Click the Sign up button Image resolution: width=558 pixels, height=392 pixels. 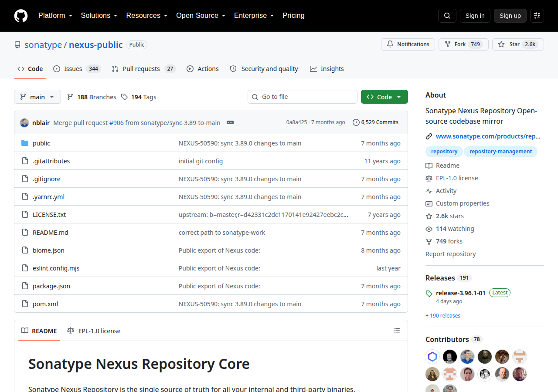point(510,16)
